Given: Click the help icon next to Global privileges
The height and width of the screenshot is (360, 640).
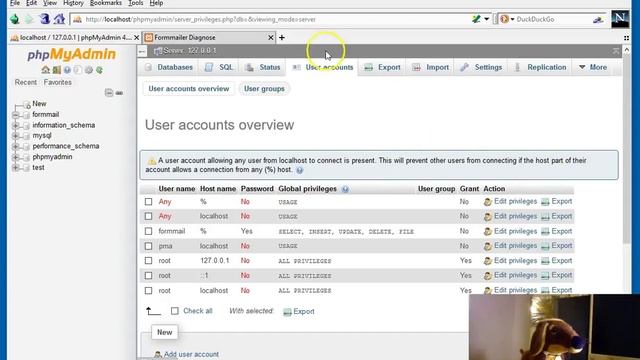Looking at the screenshot, I should point(345,189).
